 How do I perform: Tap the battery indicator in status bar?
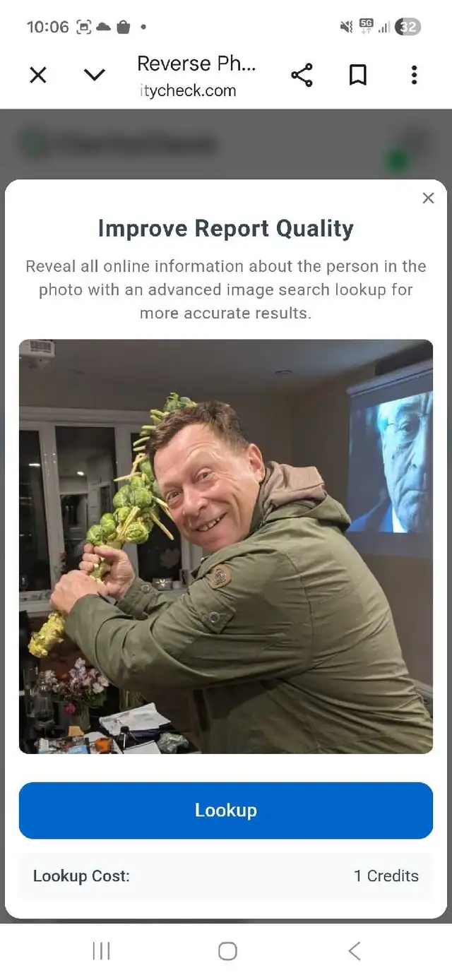pyautogui.click(x=408, y=27)
